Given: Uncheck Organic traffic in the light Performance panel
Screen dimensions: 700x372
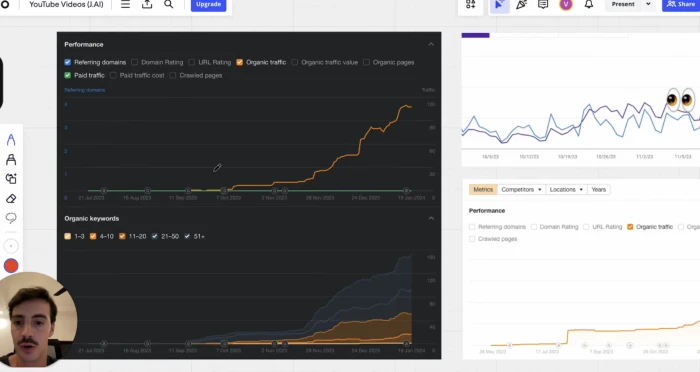Looking at the screenshot, I should pyautogui.click(x=630, y=227).
